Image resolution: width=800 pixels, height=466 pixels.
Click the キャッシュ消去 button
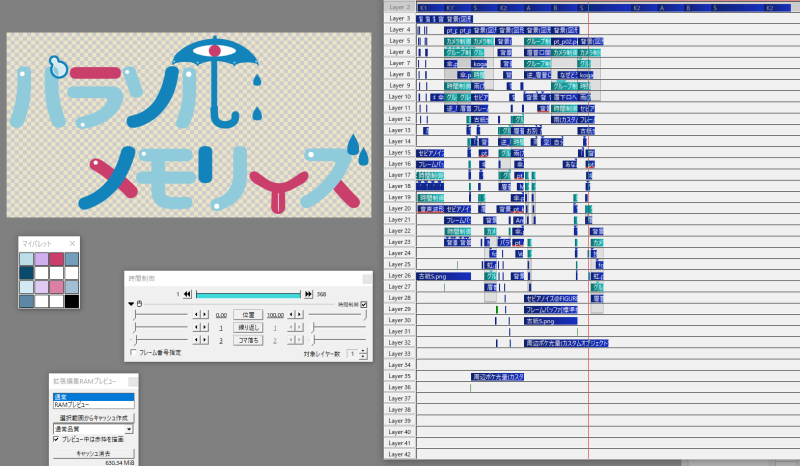point(94,453)
